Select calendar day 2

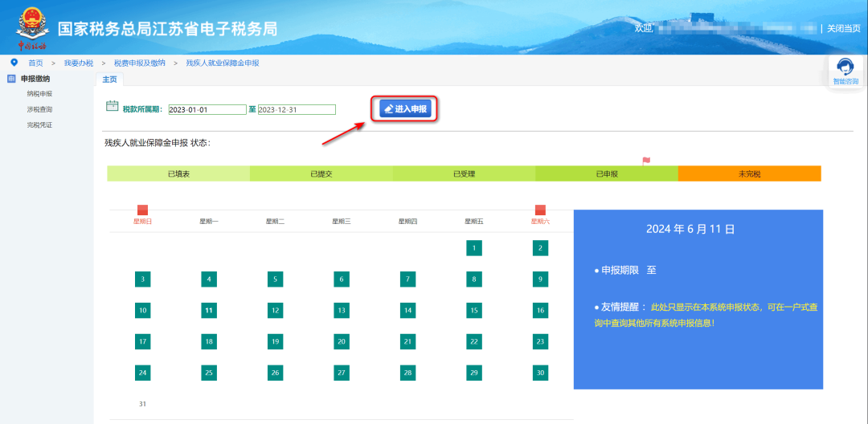click(x=540, y=248)
